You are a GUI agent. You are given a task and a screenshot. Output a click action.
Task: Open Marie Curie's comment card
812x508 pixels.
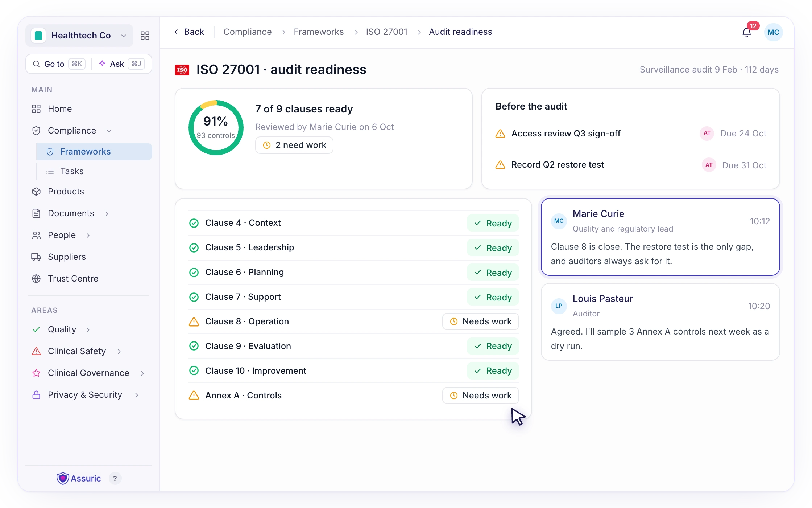click(x=660, y=237)
